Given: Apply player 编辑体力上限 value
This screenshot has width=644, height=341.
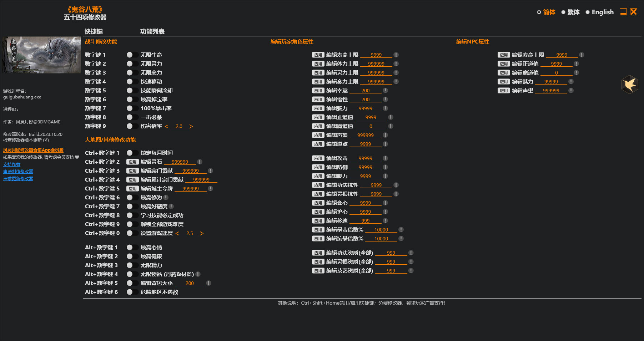Looking at the screenshot, I should click(x=318, y=64).
